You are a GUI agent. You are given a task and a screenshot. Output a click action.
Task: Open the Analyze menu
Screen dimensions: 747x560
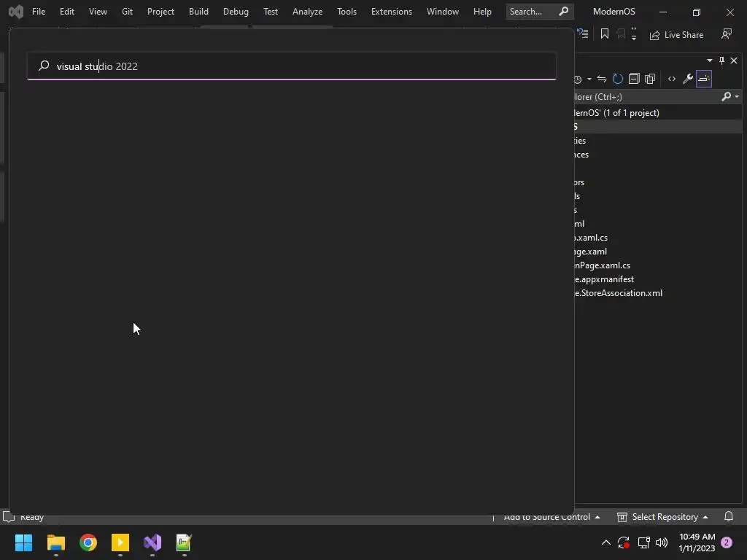[307, 12]
